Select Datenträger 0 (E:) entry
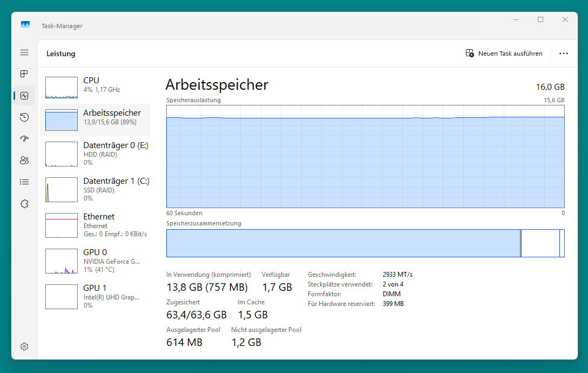Image resolution: width=588 pixels, height=373 pixels. 95,154
